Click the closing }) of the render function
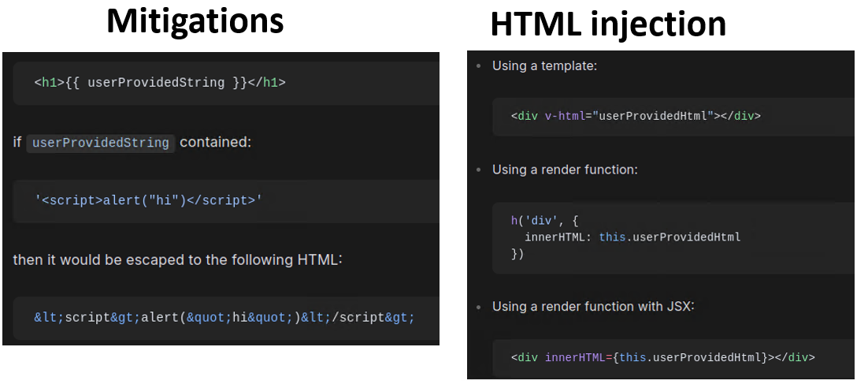 point(517,254)
